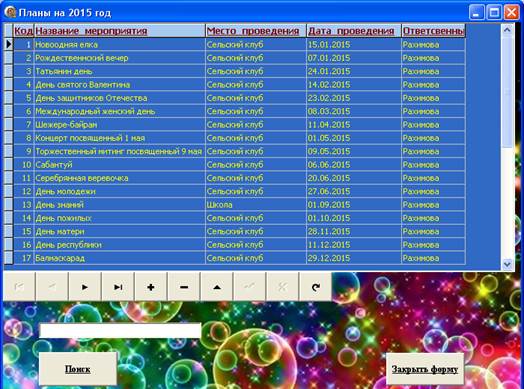524x389 pixels.
Task: Jump to the last record in the navigator
Action: 118,287
